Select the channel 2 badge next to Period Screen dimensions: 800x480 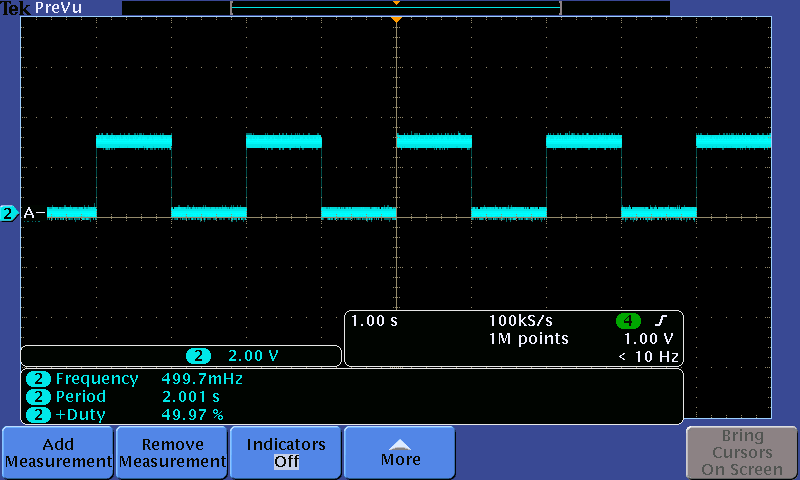38,397
